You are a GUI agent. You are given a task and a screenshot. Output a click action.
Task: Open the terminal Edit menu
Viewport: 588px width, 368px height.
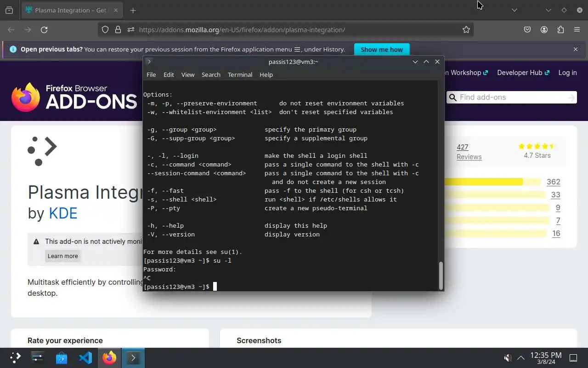click(x=169, y=75)
